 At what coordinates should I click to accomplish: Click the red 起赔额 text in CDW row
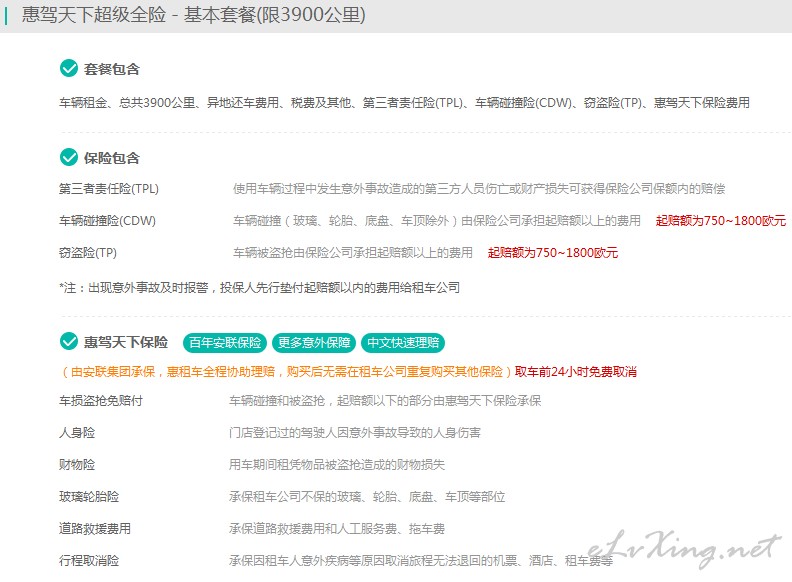point(721,221)
